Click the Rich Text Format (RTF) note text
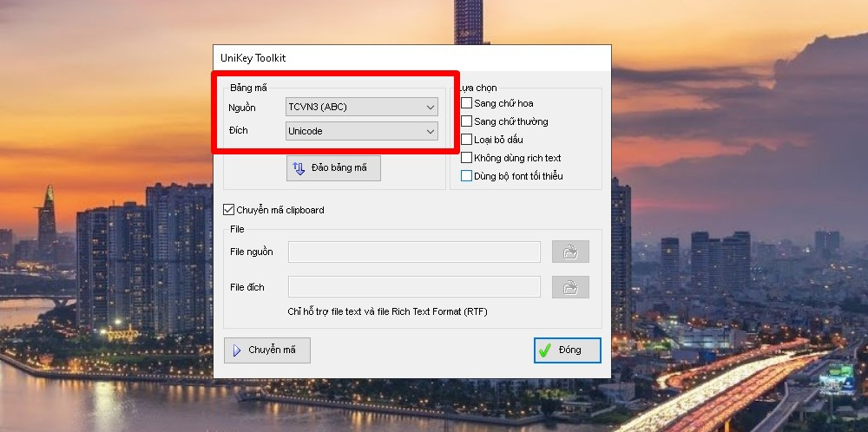The width and height of the screenshot is (868, 432). (387, 311)
